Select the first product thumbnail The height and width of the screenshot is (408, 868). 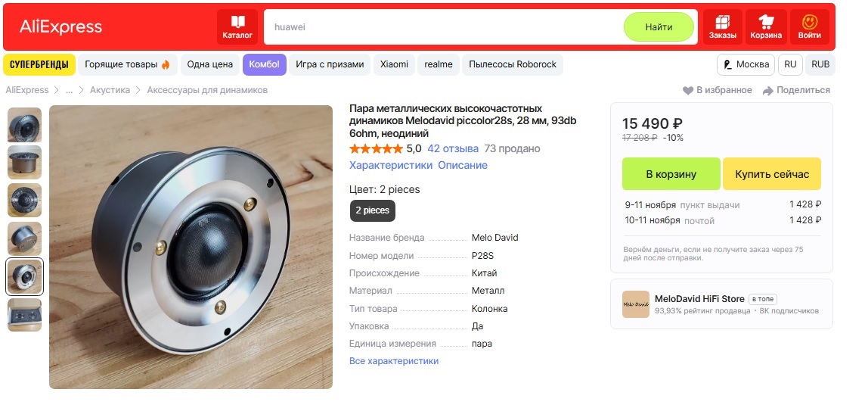(x=25, y=126)
